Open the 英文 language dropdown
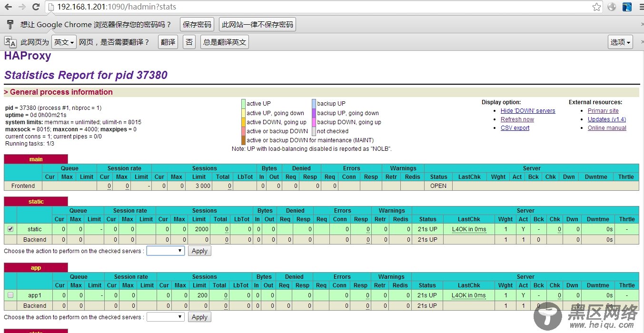 (64, 42)
